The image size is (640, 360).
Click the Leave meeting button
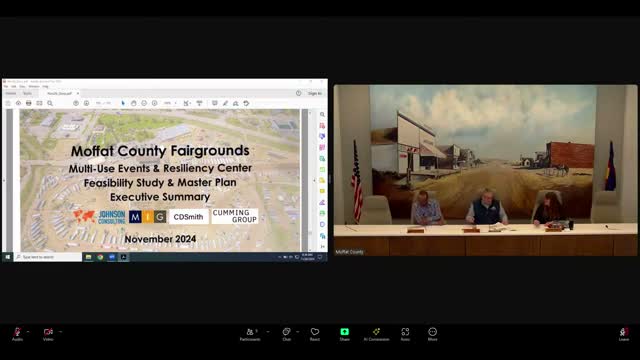(623, 334)
